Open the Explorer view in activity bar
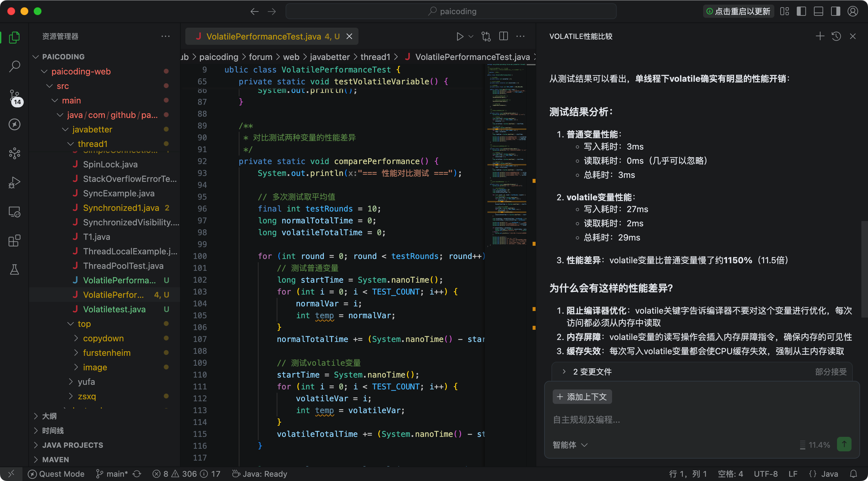868x481 pixels. click(14, 37)
